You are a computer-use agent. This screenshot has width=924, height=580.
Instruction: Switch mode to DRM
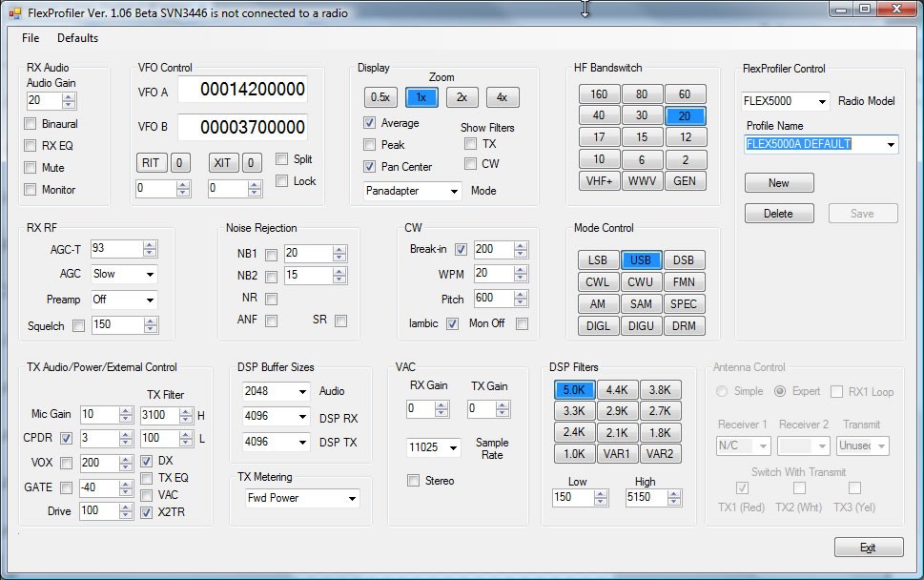coord(684,325)
